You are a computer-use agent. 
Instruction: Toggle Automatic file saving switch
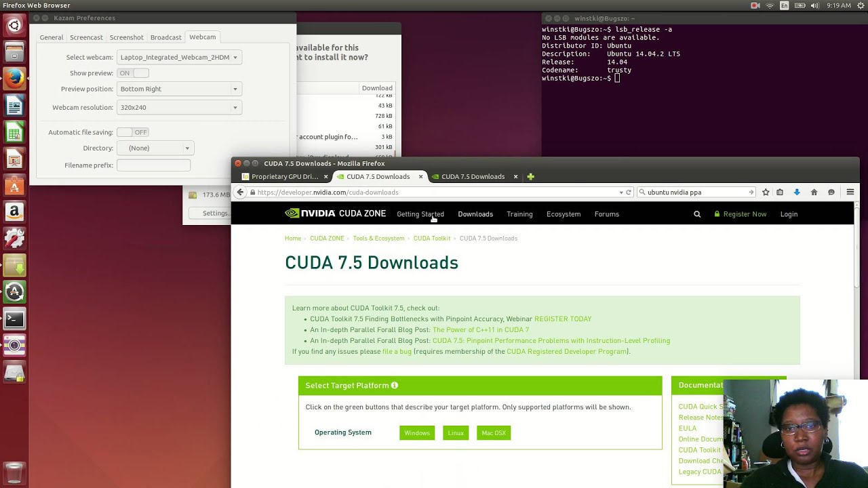click(x=132, y=132)
